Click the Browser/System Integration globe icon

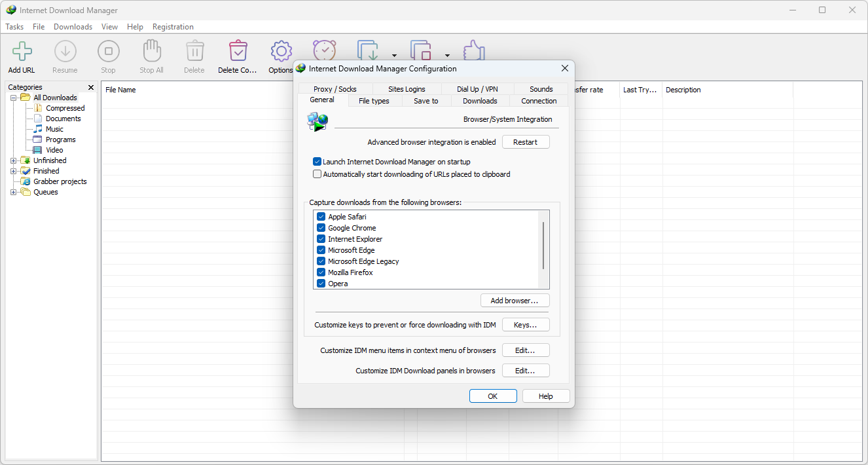coord(317,122)
